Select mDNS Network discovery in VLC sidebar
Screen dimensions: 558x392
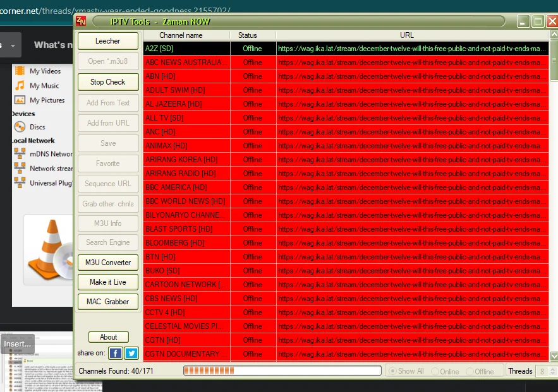point(44,154)
